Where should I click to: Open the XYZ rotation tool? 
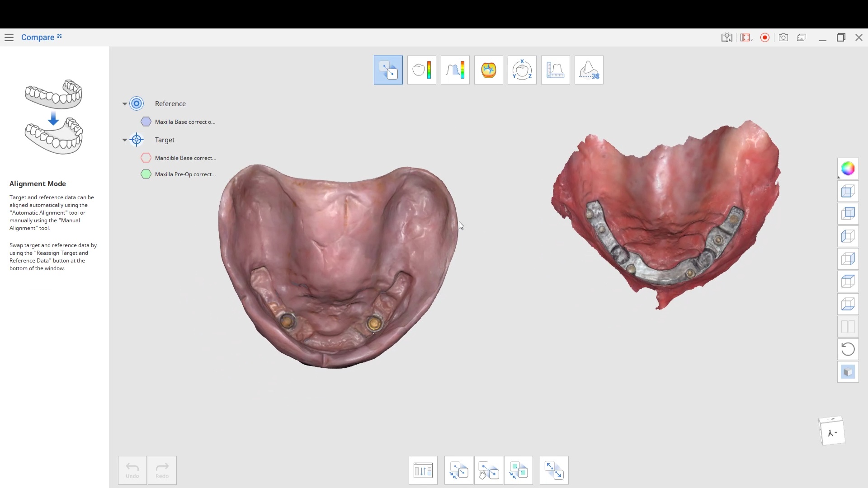click(522, 70)
